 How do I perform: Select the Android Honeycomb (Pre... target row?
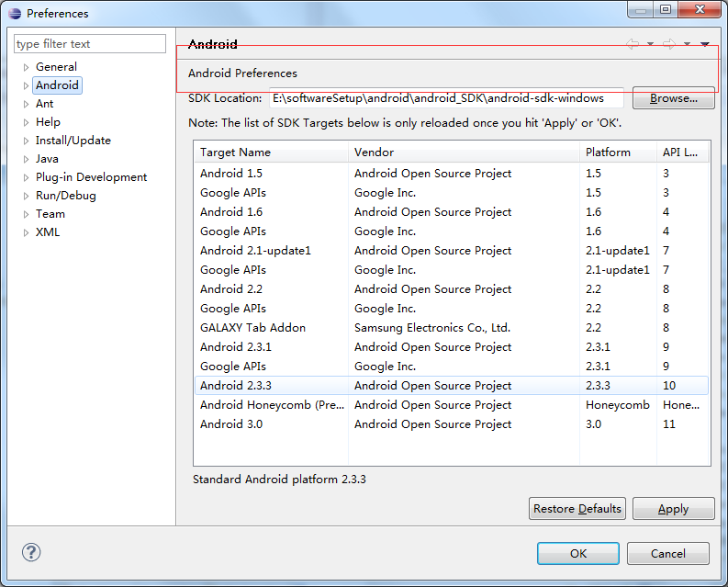coord(452,405)
